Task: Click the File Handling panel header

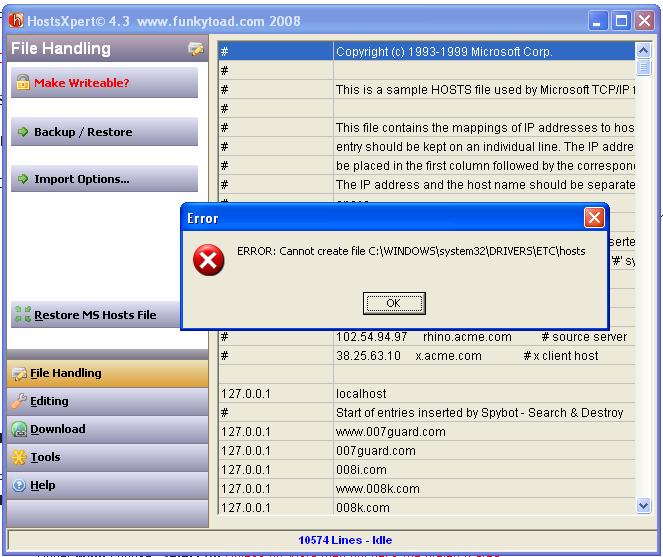Action: 107,49
